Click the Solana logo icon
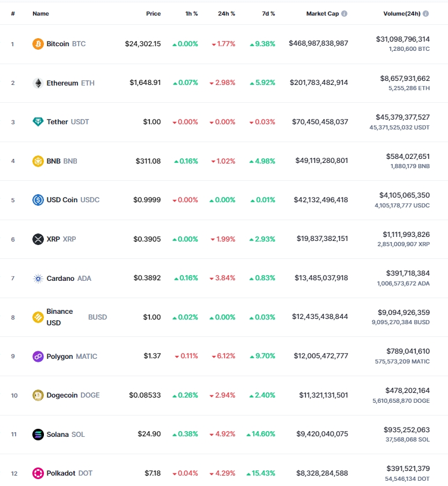 pos(38,435)
